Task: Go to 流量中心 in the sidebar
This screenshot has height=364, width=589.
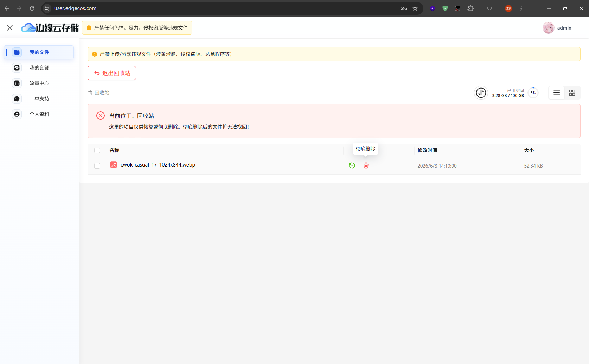Action: [x=39, y=83]
